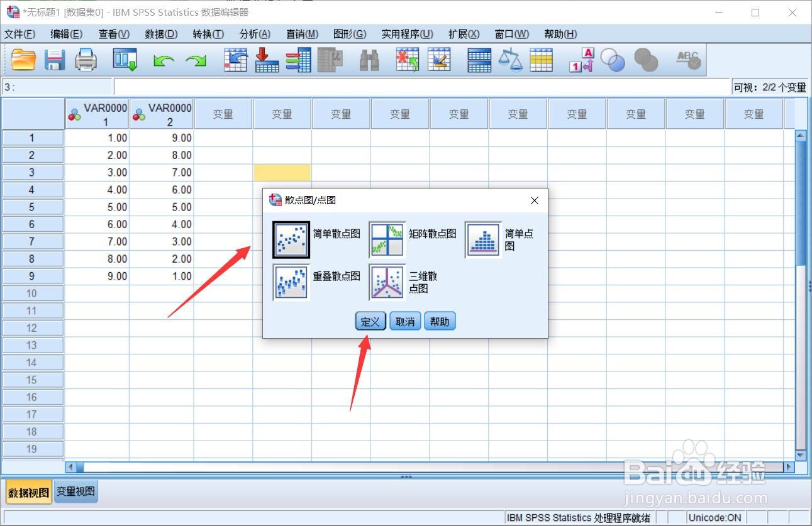
Task: Click the Split file icon
Action: point(479,60)
